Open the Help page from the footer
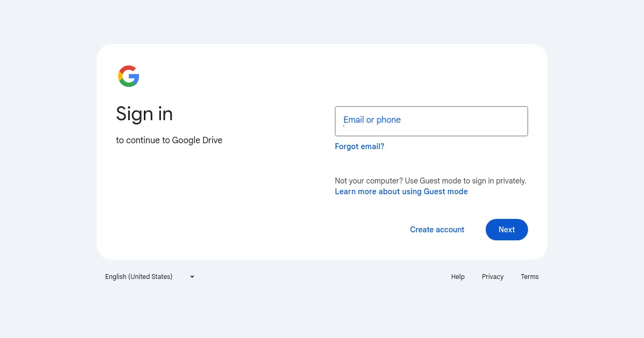This screenshot has height=338, width=644. tap(458, 276)
